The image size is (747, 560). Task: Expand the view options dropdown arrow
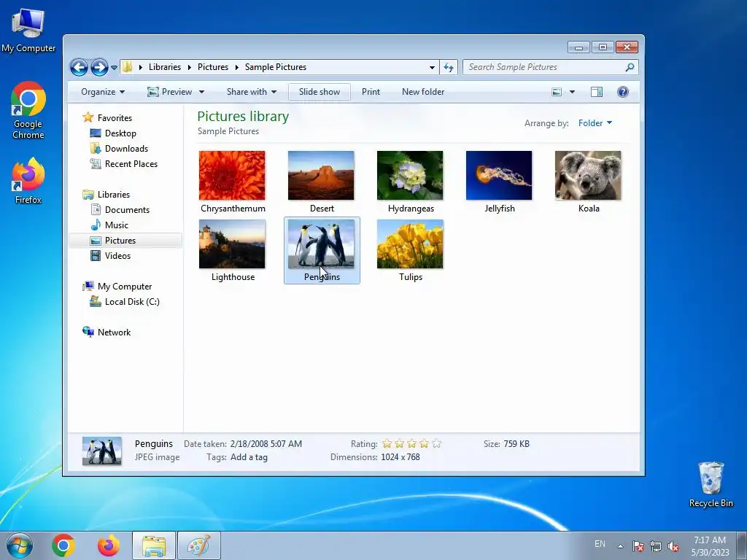point(572,92)
